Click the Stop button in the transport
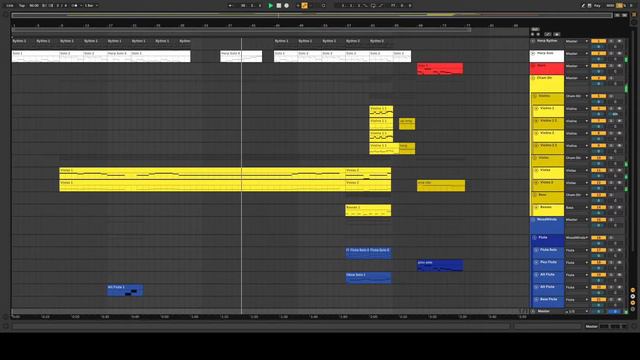The image size is (640, 360). point(279,6)
